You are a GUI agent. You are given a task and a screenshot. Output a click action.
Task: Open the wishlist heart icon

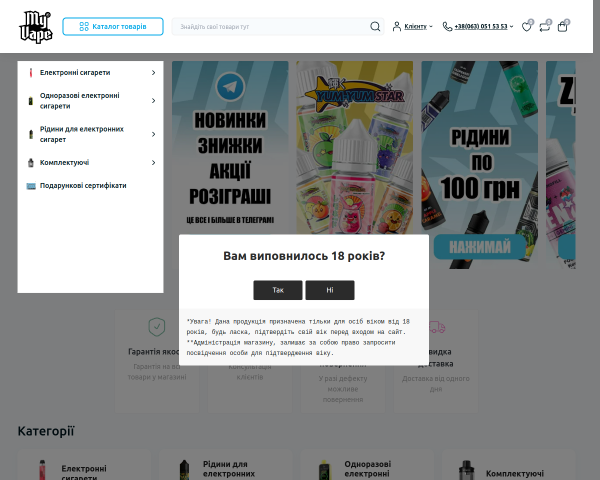pos(527,26)
